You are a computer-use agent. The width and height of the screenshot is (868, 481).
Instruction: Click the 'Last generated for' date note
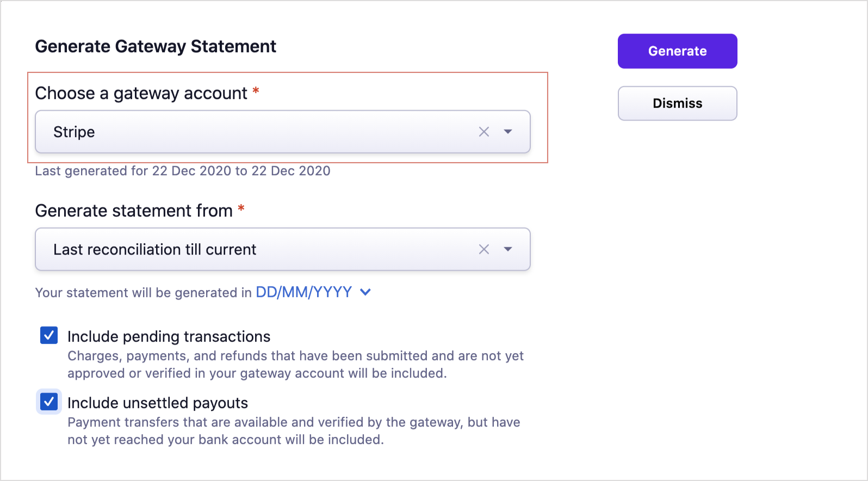pyautogui.click(x=183, y=171)
